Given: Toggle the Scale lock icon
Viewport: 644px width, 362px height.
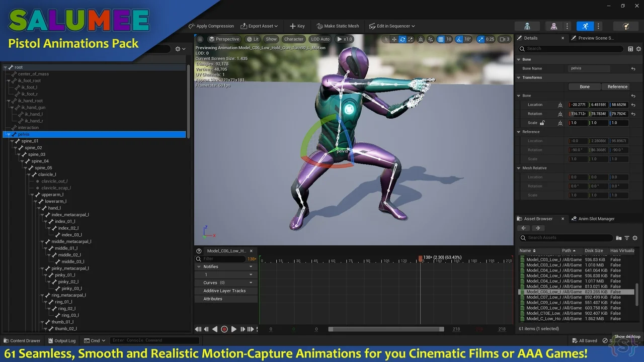Looking at the screenshot, I should click(x=542, y=123).
